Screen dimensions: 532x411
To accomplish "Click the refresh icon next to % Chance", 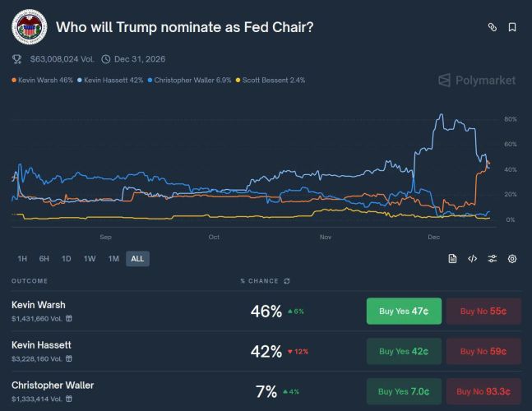I will 287,281.
